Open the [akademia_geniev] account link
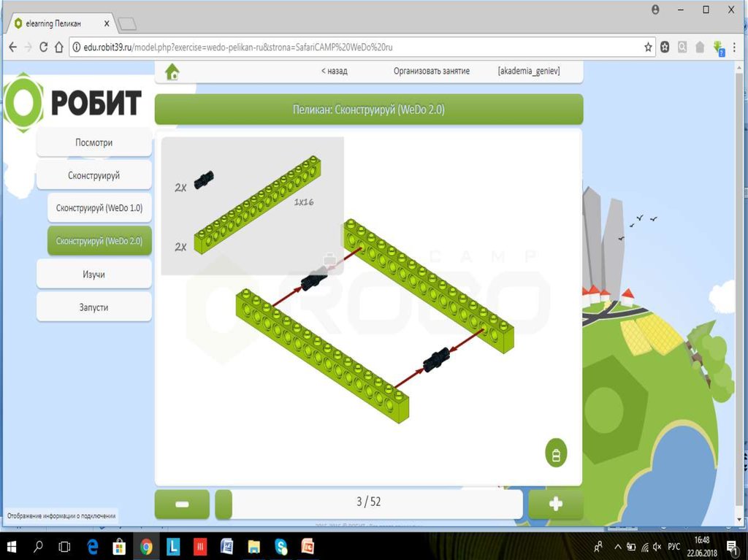748x560 pixels. [x=529, y=71]
